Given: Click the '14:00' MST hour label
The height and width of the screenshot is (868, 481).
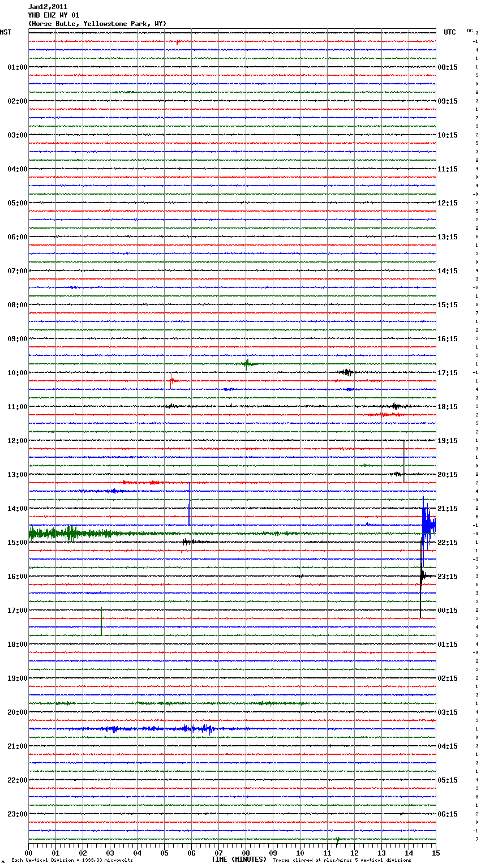Looking at the screenshot, I should click(18, 509).
